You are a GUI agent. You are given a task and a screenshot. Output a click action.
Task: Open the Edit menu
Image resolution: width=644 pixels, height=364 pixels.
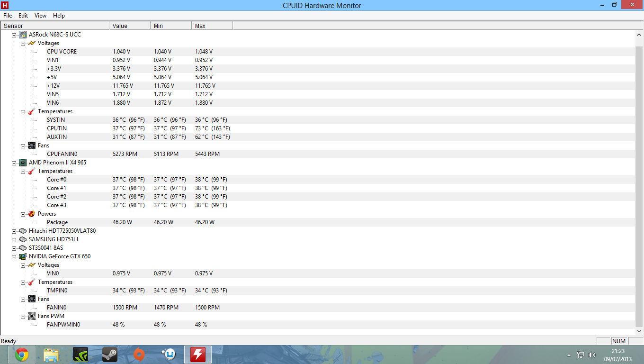[x=23, y=16]
